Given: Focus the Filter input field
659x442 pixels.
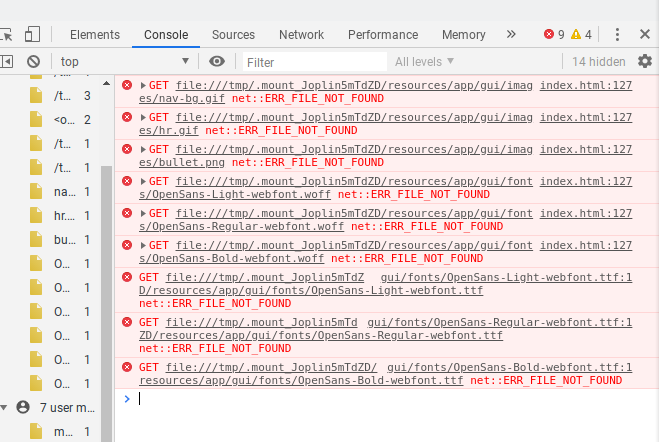Looking at the screenshot, I should 314,62.
